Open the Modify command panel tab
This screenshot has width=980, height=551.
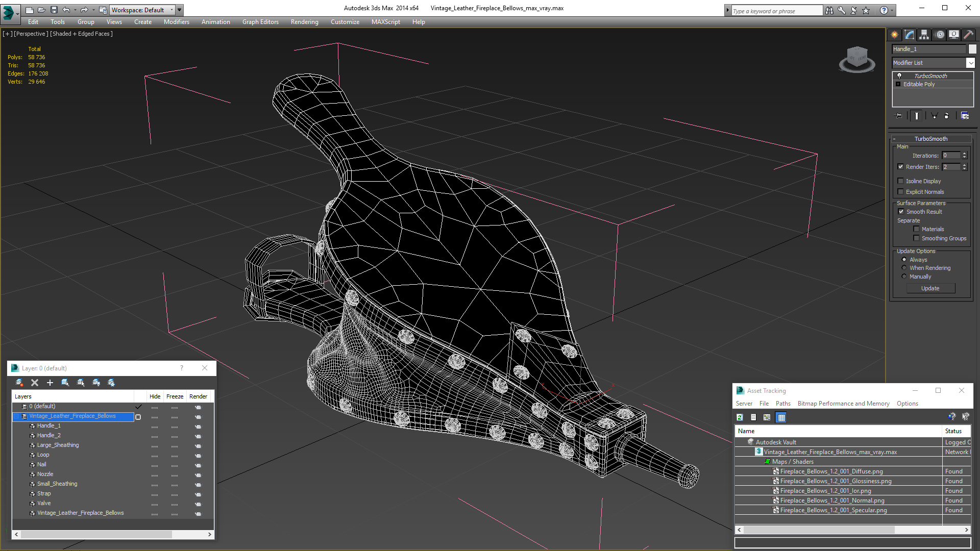click(910, 35)
